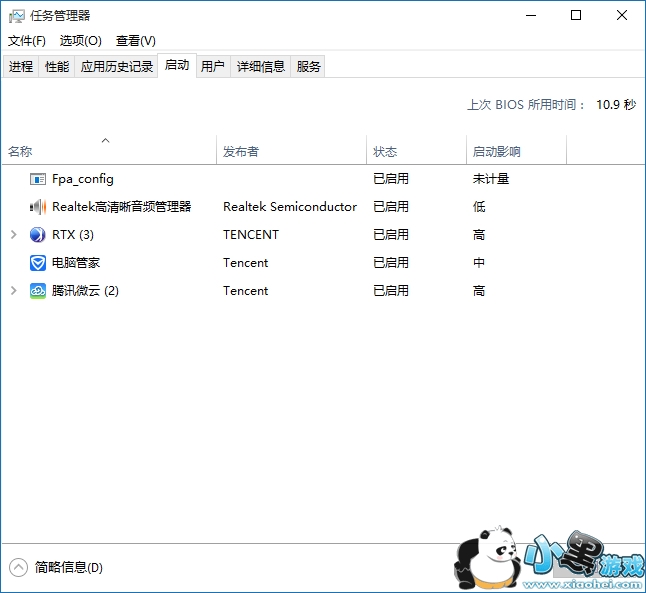Viewport: 646px width, 593px height.
Task: Click the 已启用 status of Fpa_config
Action: coord(391,179)
